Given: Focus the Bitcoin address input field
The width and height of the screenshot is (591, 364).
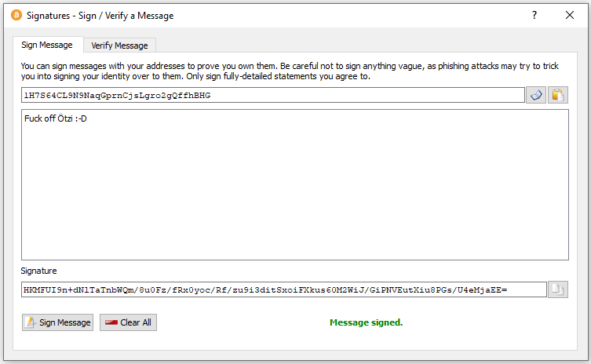Looking at the screenshot, I should 272,95.
